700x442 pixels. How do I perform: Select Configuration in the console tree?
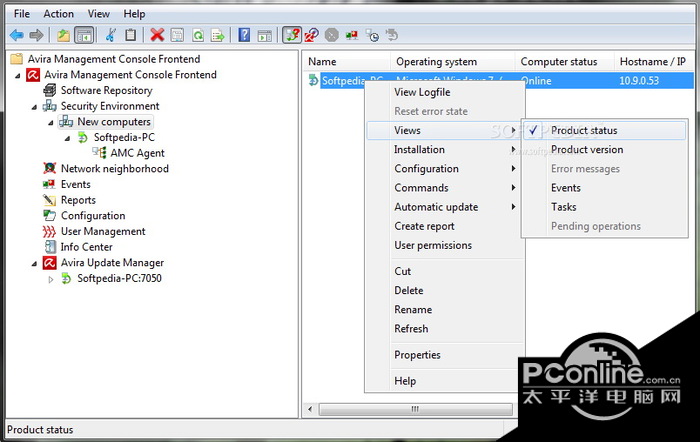point(93,215)
